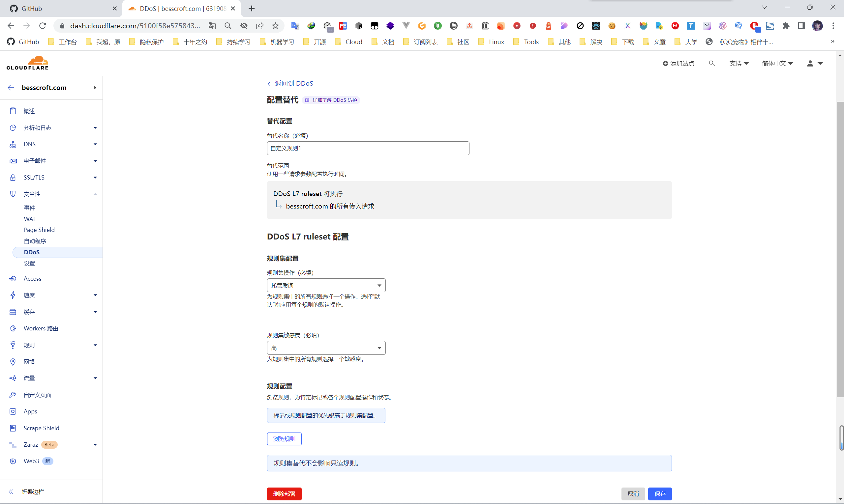Click the 网络 location pin icon
Screen dimensions: 844x504
(x=13, y=362)
